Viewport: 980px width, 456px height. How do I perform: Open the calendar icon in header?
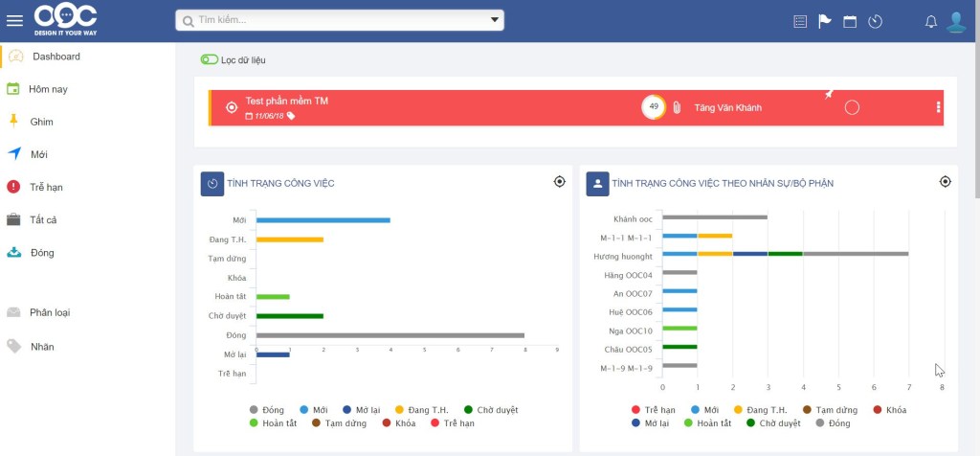coord(850,22)
